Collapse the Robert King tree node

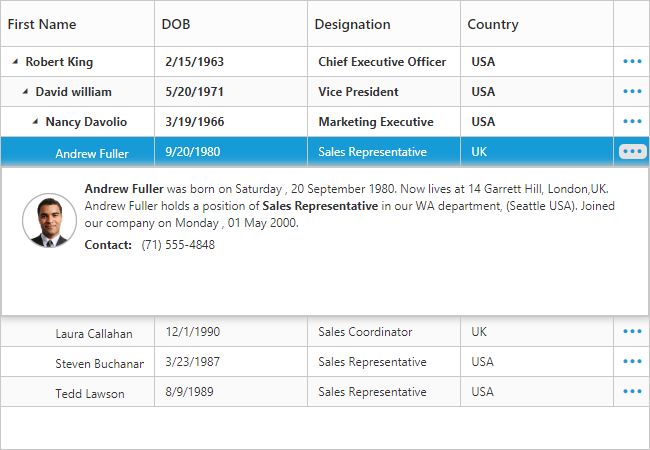(15, 62)
